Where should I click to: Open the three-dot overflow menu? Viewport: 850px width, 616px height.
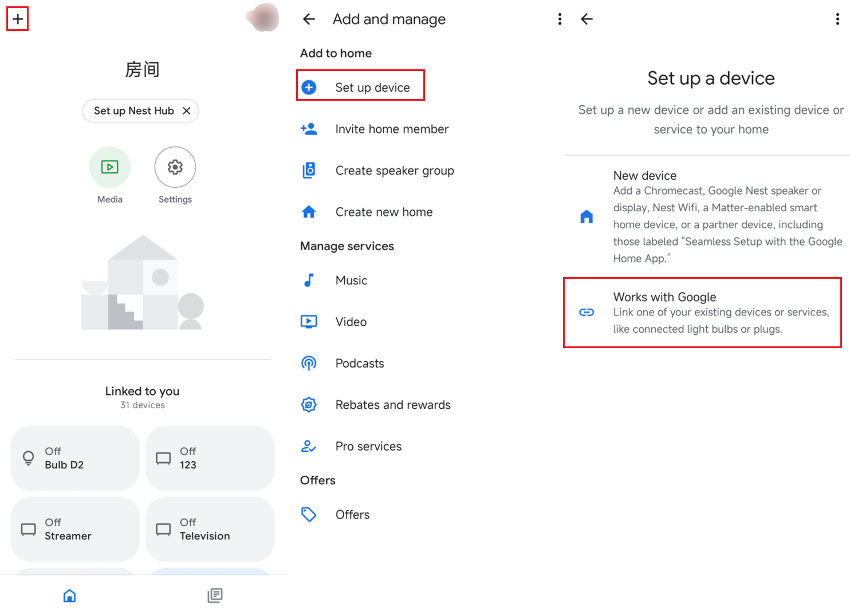tap(560, 18)
